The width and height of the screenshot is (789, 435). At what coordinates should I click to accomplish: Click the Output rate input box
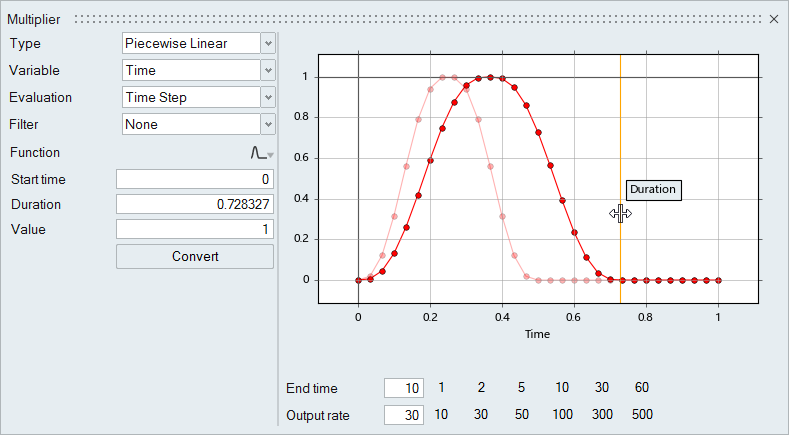point(404,415)
